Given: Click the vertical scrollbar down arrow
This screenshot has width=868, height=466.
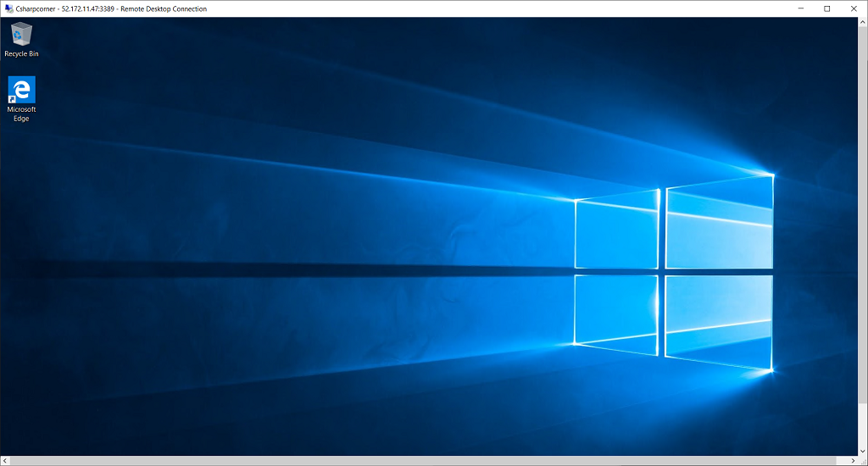Looking at the screenshot, I should [x=862, y=452].
